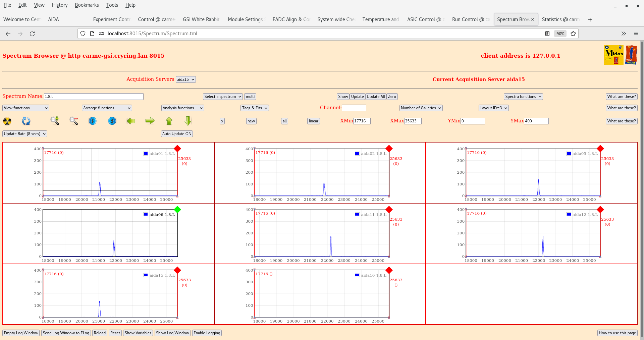Click the yellow radiation hazard icon
This screenshot has width=644, height=340.
click(x=7, y=121)
